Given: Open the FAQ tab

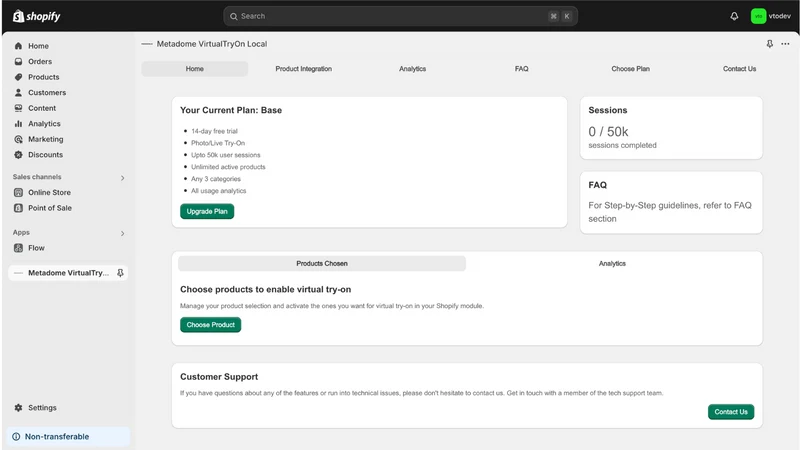Looking at the screenshot, I should [521, 69].
